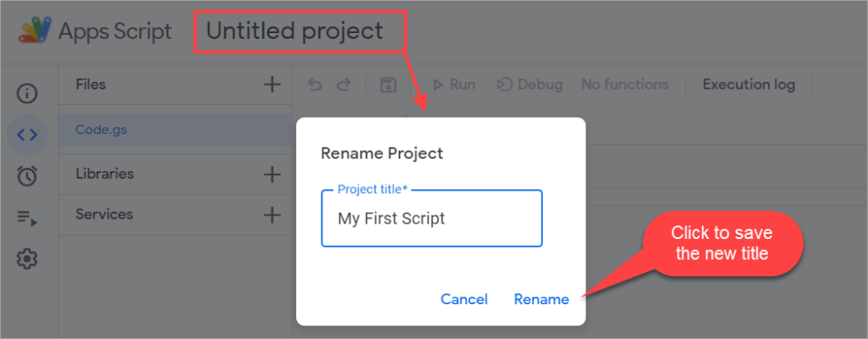Open Executions list icon in sidebar
Image resolution: width=868 pixels, height=339 pixels.
coord(27,219)
